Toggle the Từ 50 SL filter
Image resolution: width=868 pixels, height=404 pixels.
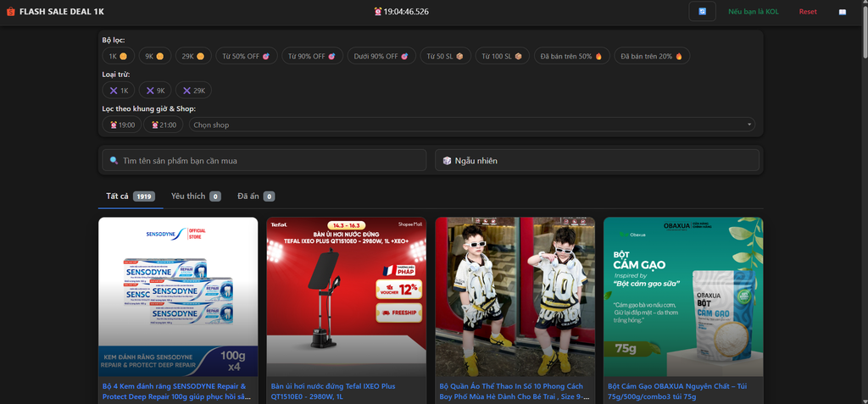pos(445,56)
